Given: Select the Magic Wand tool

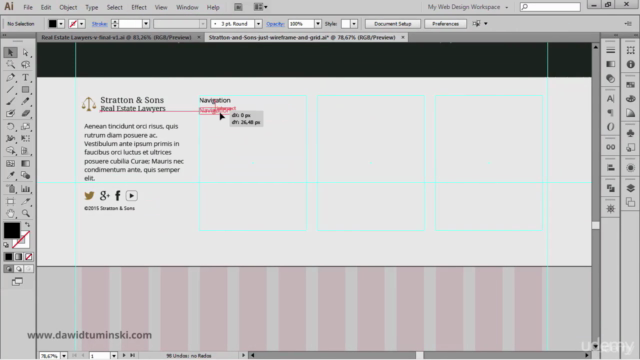Looking at the screenshot, I should coord(11,64).
